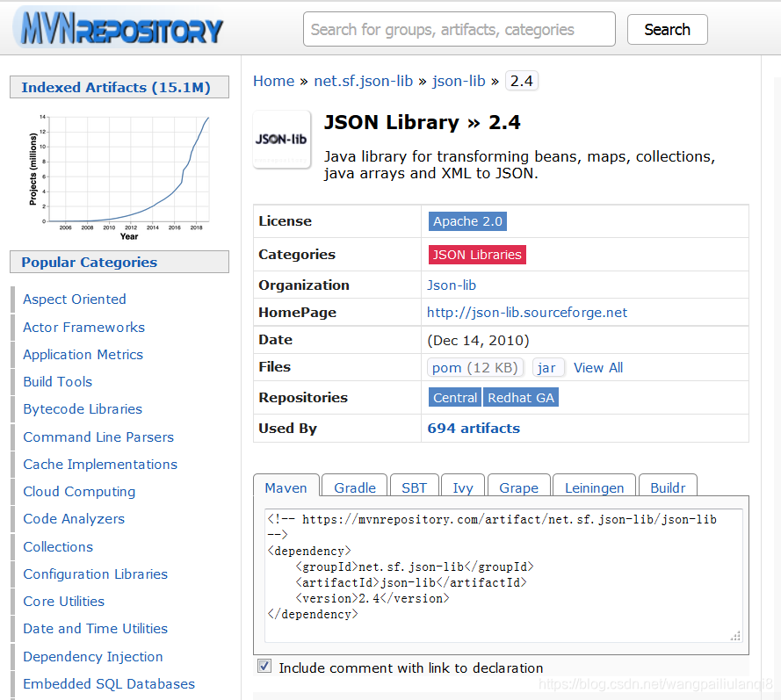This screenshot has width=781, height=700.
Task: Click the Central repository badge
Action: [455, 397]
